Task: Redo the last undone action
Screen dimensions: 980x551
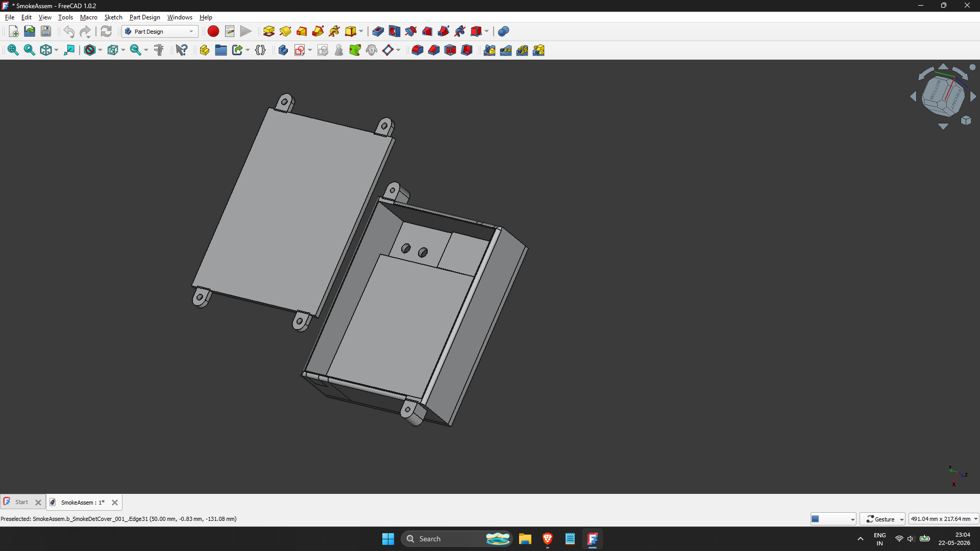Action: coord(85,32)
